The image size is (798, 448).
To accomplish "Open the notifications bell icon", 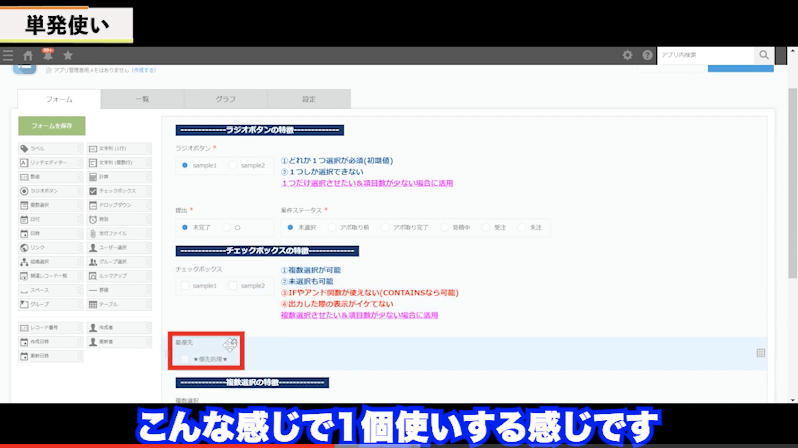I will [x=47, y=56].
